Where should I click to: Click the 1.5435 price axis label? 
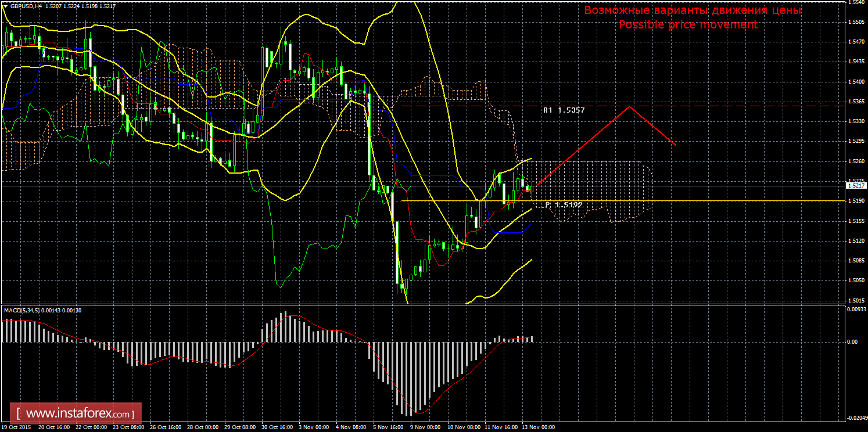[x=855, y=62]
